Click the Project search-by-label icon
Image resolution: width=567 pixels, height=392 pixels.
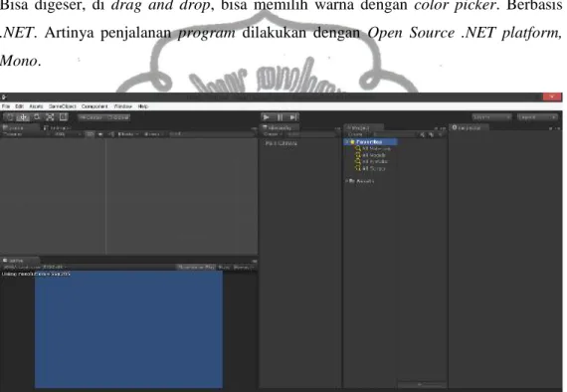click(431, 134)
